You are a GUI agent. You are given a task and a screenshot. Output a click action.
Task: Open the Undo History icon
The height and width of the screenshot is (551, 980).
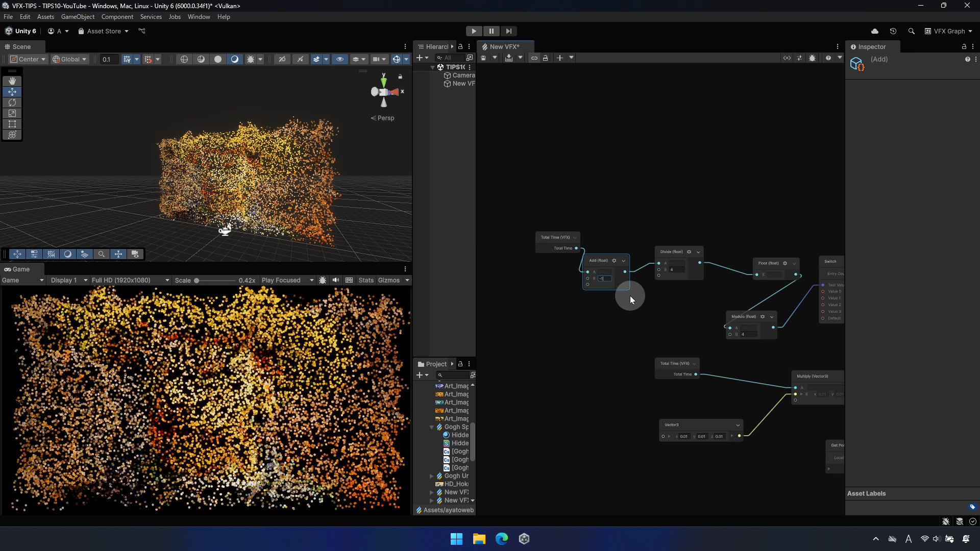click(893, 31)
